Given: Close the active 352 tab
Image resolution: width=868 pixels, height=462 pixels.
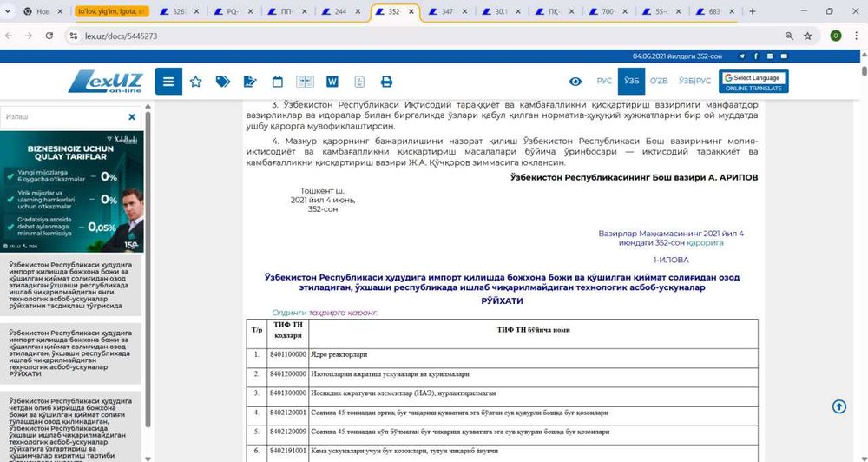Looking at the screenshot, I should (411, 11).
